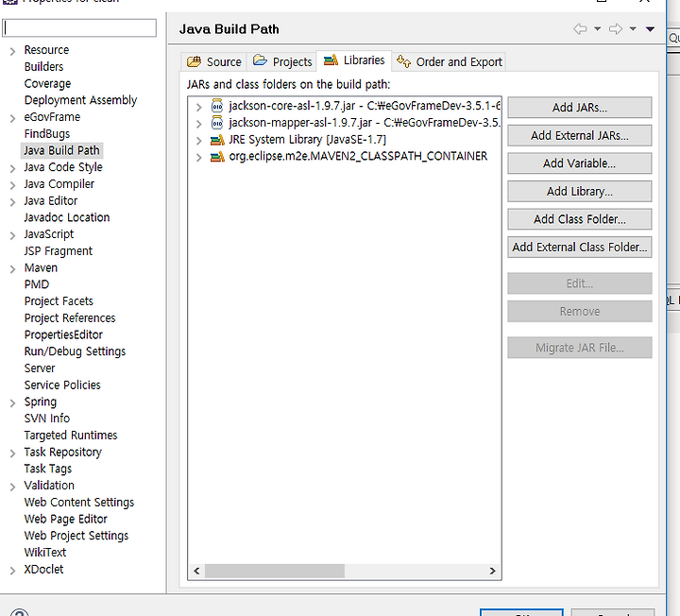
Task: Expand the XDoclet category
Action: [x=12, y=571]
